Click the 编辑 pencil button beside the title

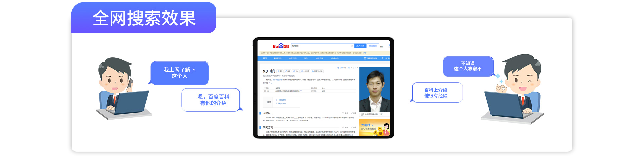pyautogui.click(x=288, y=71)
